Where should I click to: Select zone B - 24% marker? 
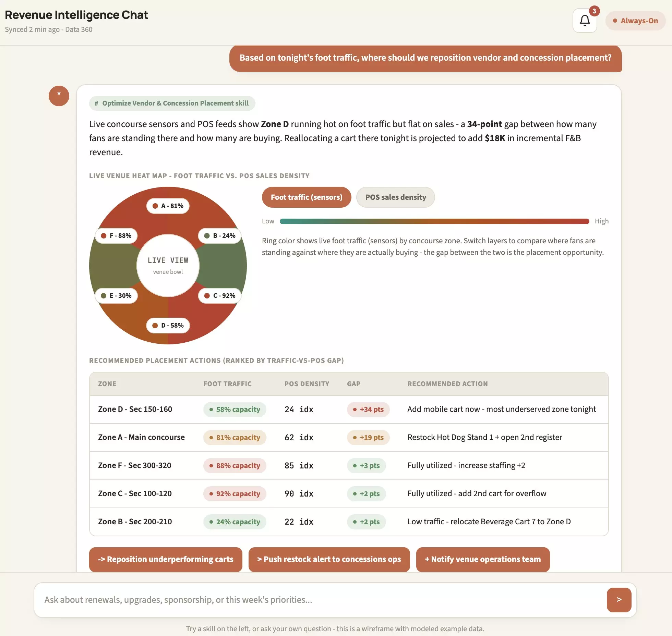pos(220,236)
